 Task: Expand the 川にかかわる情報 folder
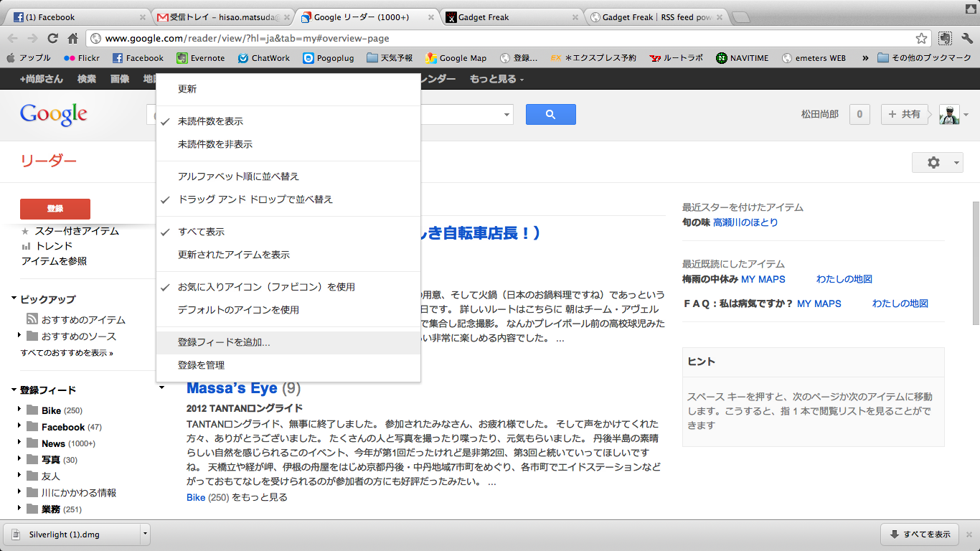19,493
